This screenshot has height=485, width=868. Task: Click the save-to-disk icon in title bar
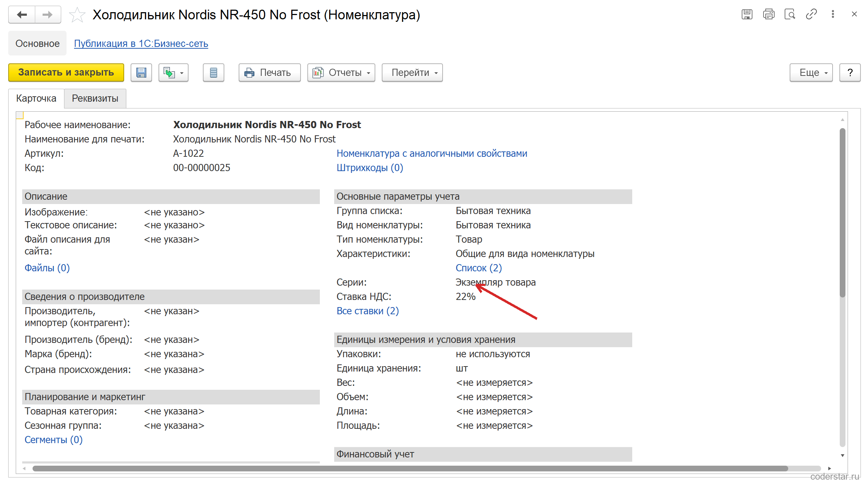(747, 14)
